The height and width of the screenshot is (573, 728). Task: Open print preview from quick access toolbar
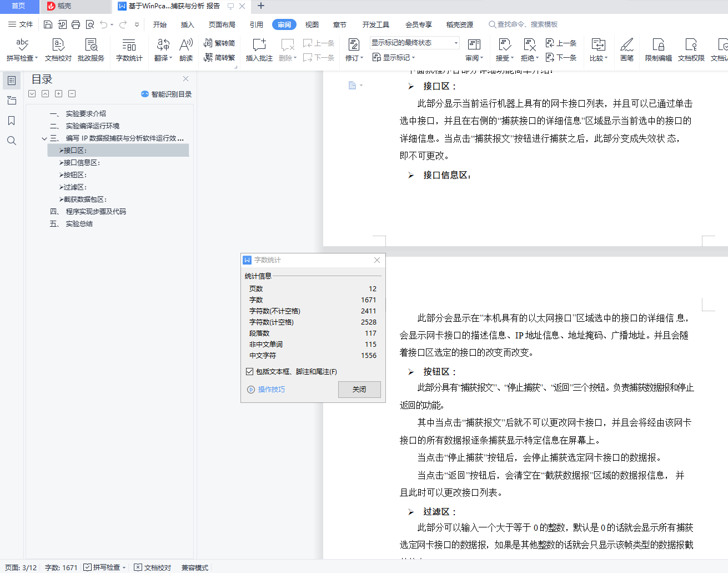tap(90, 24)
